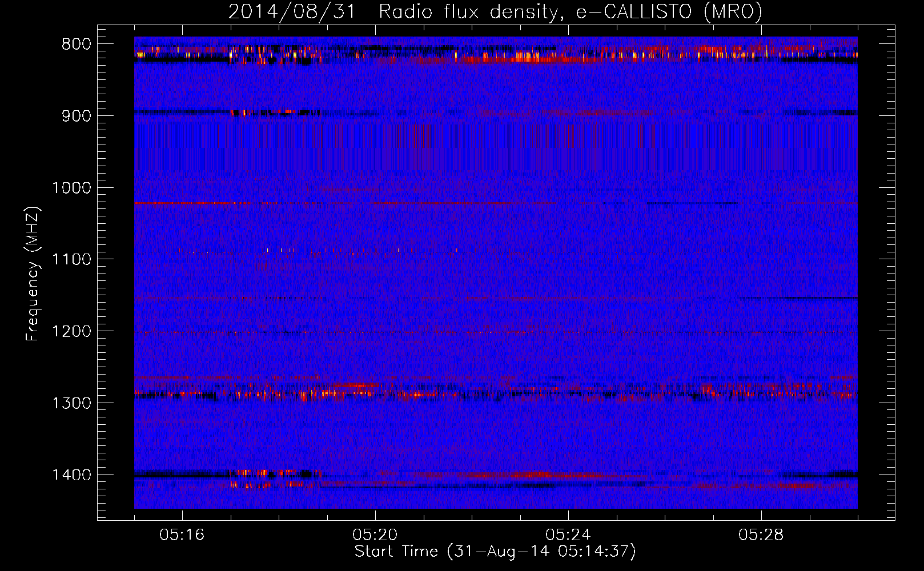The height and width of the screenshot is (571, 924).
Task: Click the 05:28 time tick label
Action: (x=761, y=535)
